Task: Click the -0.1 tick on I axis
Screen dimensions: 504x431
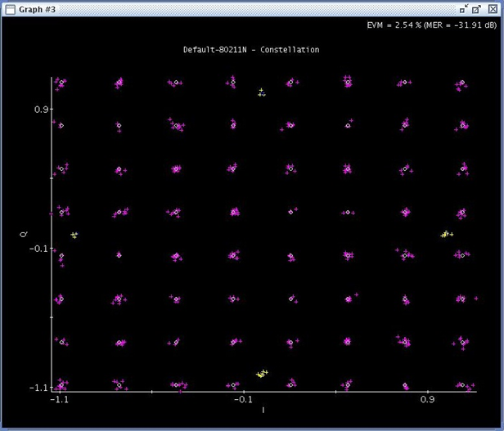Action: pos(243,399)
